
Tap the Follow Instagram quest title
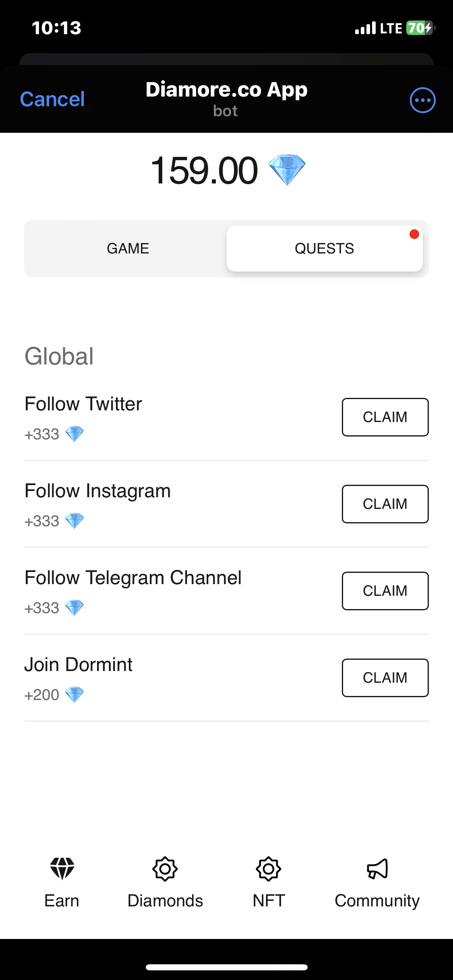click(98, 491)
